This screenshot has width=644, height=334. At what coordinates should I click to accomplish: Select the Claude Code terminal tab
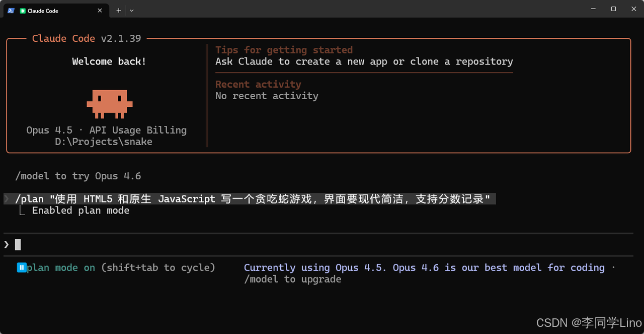point(55,10)
